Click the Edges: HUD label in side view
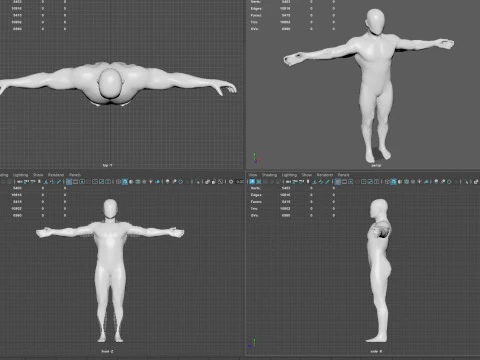480x360 pixels. pos(256,195)
